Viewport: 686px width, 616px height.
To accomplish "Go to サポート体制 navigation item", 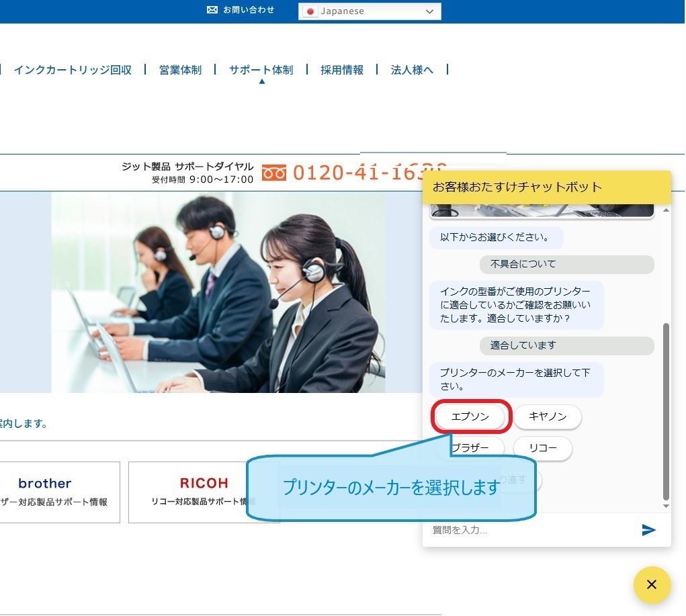I will [261, 70].
